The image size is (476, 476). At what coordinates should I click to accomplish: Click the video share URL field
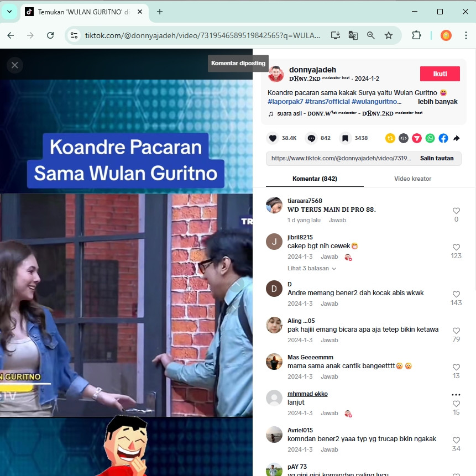(341, 158)
